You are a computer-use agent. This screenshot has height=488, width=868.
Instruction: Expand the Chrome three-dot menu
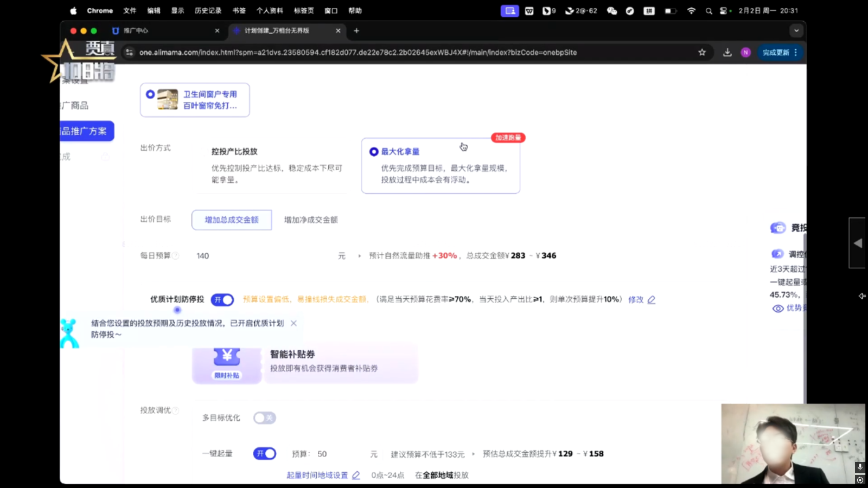796,53
